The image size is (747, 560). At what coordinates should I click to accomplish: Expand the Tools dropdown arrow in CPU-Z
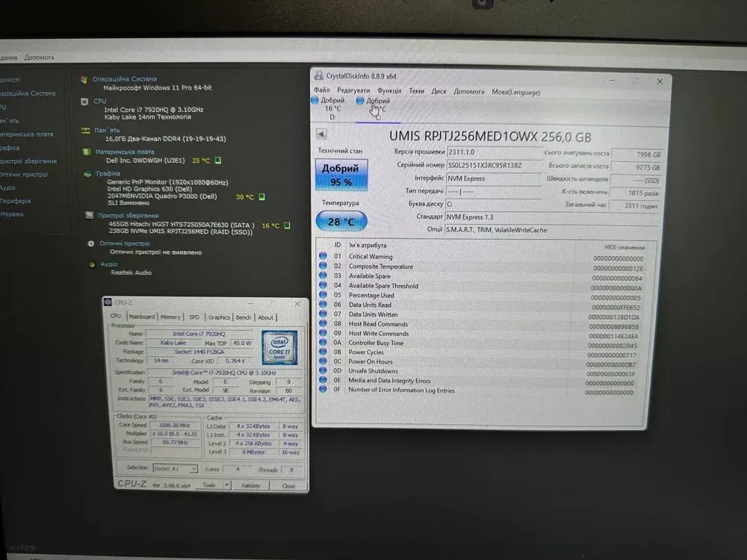pyautogui.click(x=226, y=485)
